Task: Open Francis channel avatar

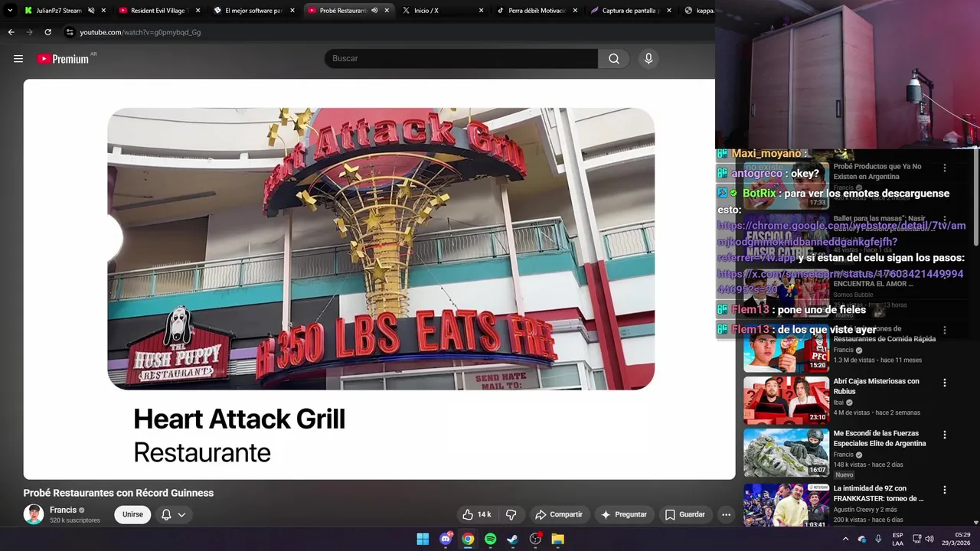Action: [34, 514]
